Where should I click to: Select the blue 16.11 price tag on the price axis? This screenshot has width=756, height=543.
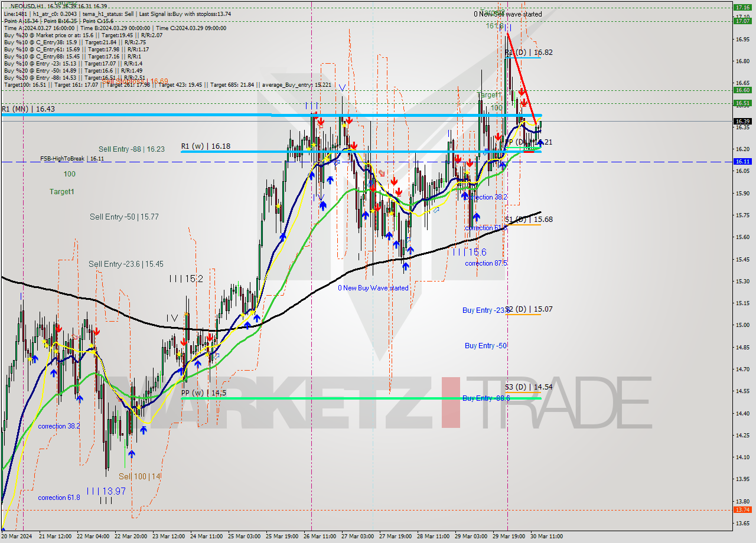pyautogui.click(x=742, y=161)
